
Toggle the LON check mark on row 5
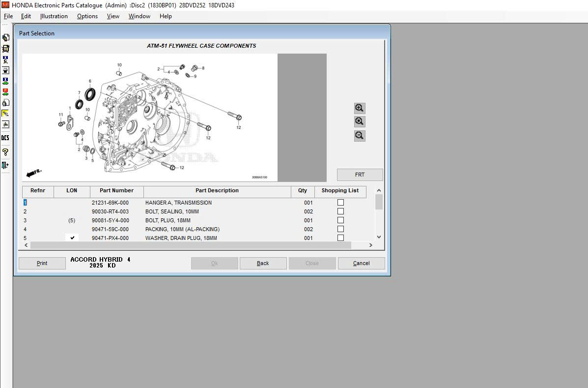(x=72, y=238)
